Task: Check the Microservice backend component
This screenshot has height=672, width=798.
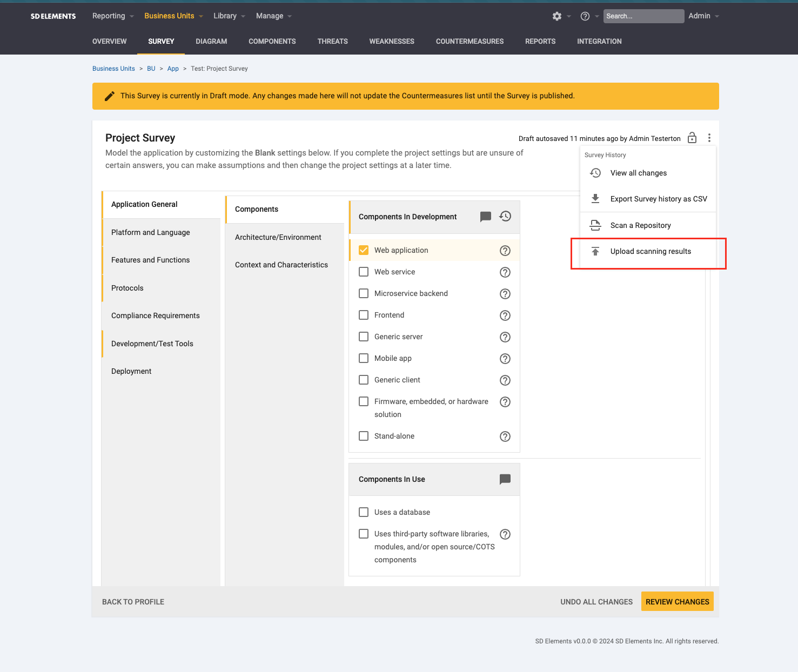Action: click(363, 293)
